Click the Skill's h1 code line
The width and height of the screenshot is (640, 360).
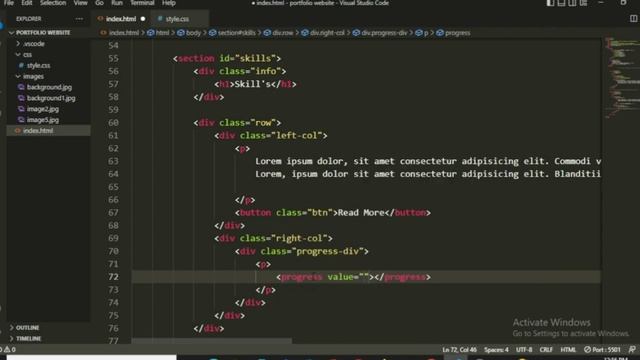[256, 84]
